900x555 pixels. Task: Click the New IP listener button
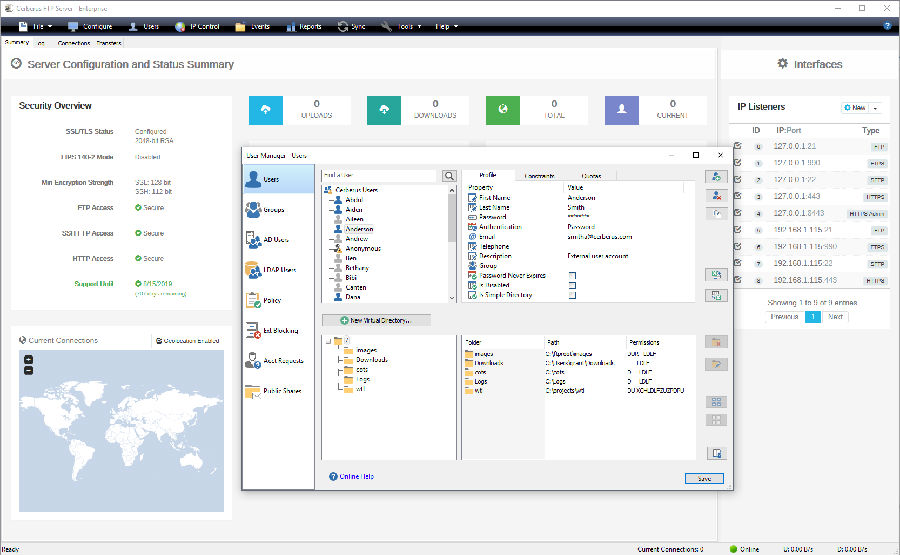click(855, 108)
